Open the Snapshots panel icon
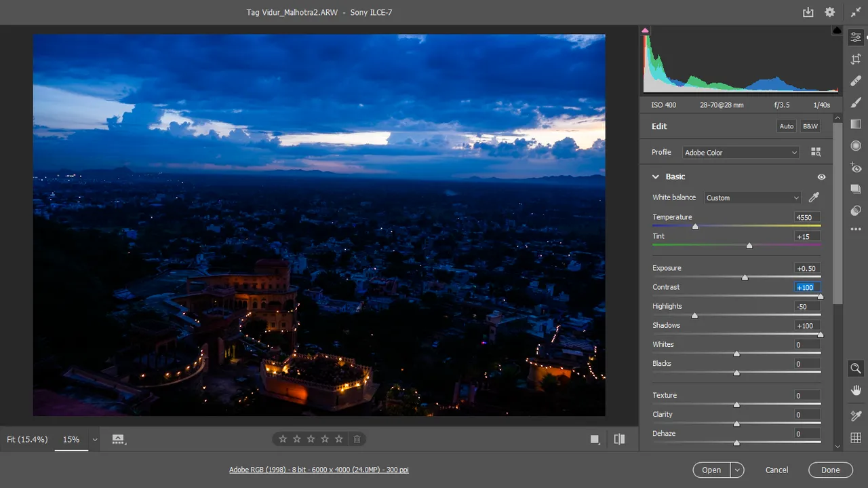This screenshot has width=868, height=488. click(x=856, y=189)
